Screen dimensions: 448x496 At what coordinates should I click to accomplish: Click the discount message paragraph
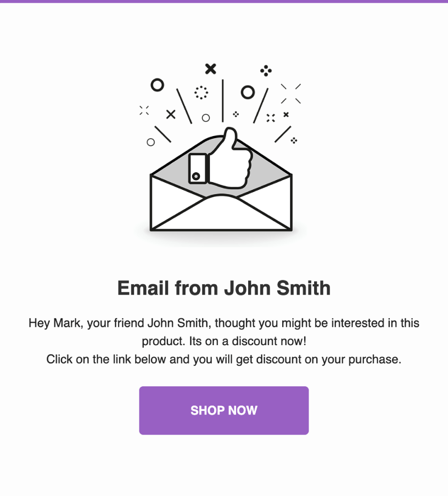pos(224,331)
